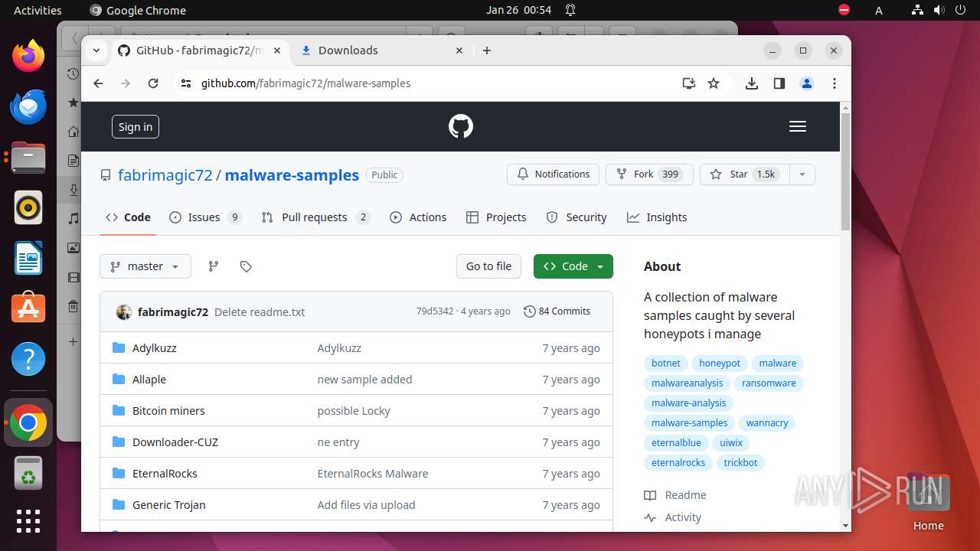Select the Insights tab

pyautogui.click(x=657, y=217)
